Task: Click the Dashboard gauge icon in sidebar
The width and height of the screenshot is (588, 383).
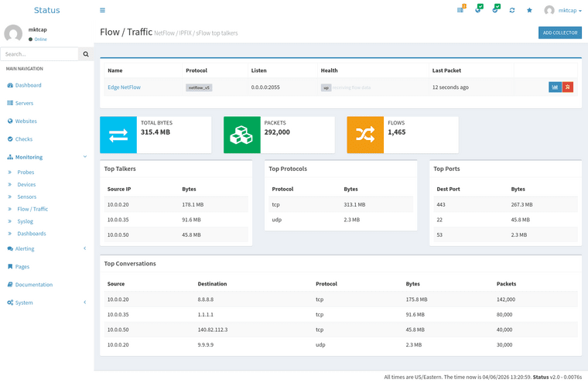Action: (x=10, y=85)
